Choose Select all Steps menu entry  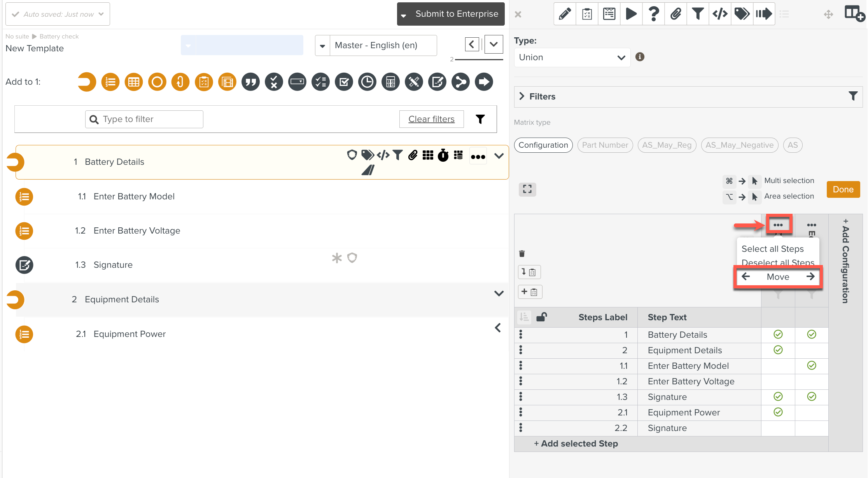tap(772, 249)
